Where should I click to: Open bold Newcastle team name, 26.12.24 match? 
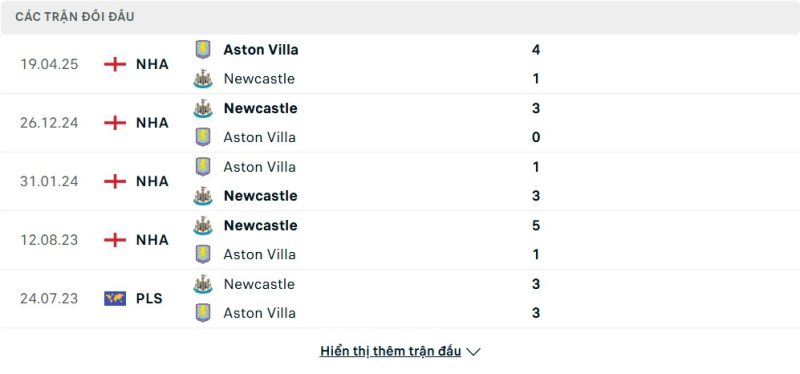coord(260,108)
